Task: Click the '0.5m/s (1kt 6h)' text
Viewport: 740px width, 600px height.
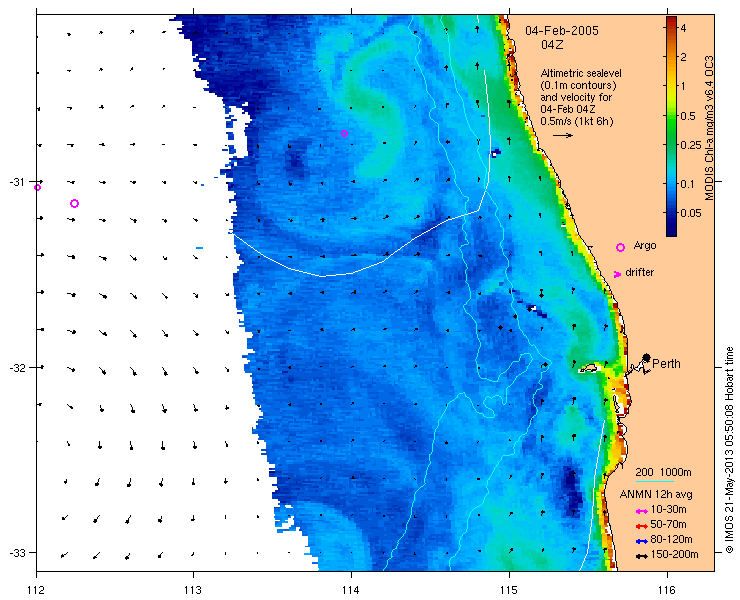Action: (577, 121)
